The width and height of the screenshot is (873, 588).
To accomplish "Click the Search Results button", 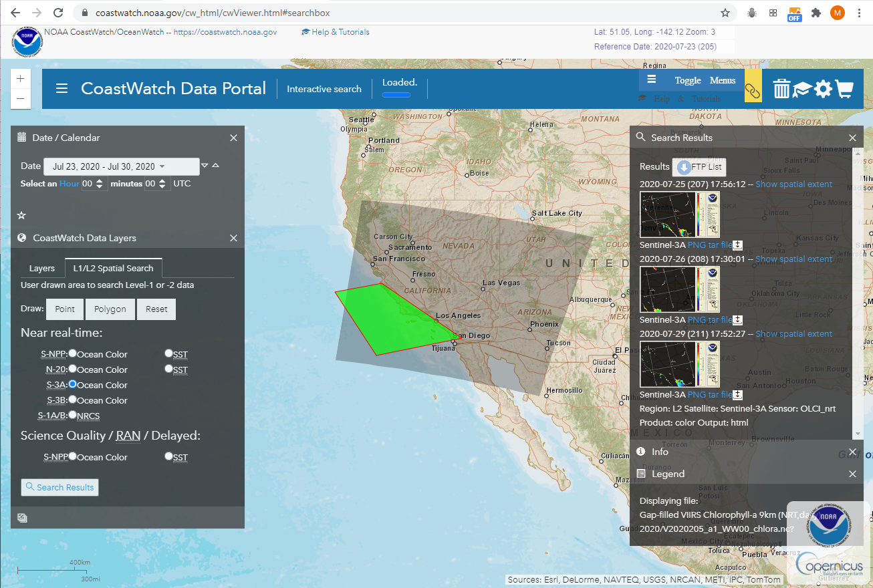I will (x=59, y=487).
